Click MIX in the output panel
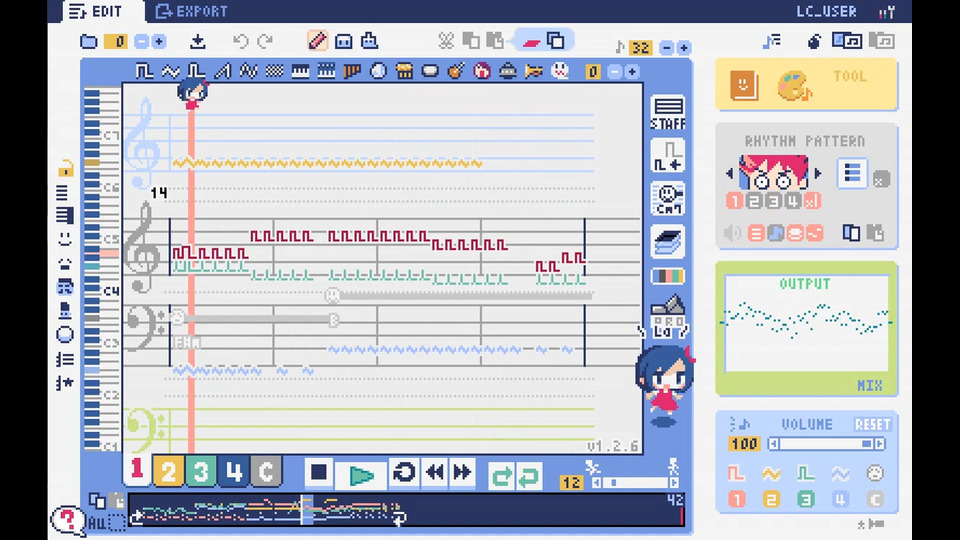Image resolution: width=960 pixels, height=540 pixels. (x=869, y=385)
